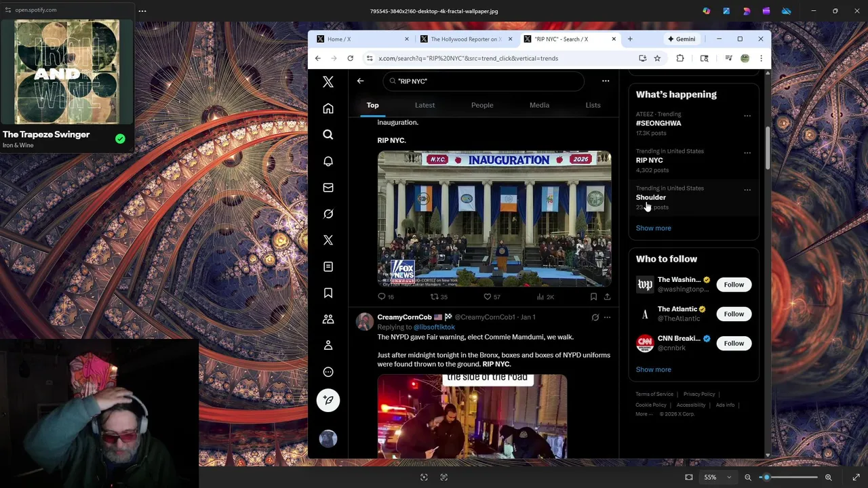
Task: Share the inauguration post
Action: [x=607, y=297]
